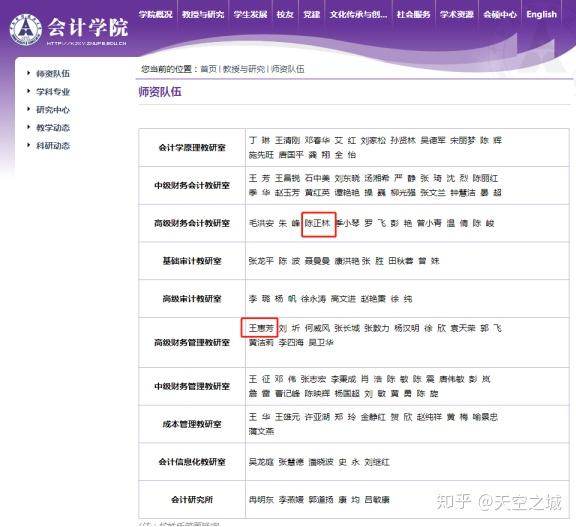Screen dimensions: 576x527
Task: Open the 学术资源 menu
Action: pos(457,14)
